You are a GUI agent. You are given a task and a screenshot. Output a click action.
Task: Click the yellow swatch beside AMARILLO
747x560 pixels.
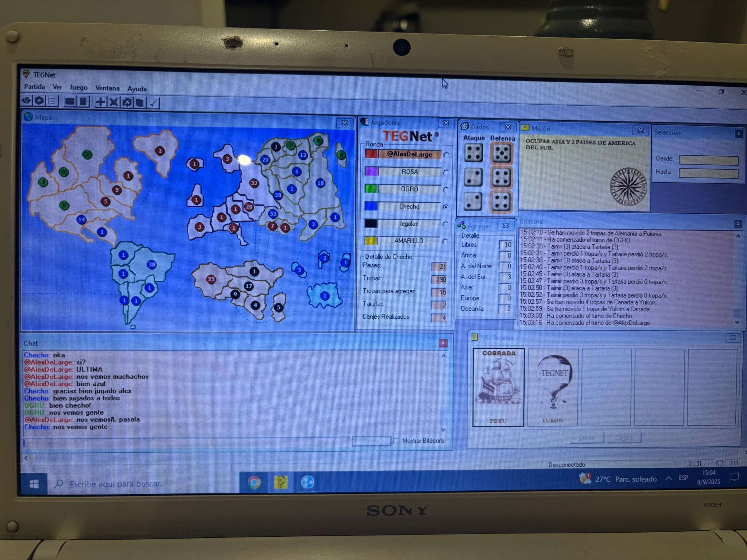pyautogui.click(x=371, y=241)
